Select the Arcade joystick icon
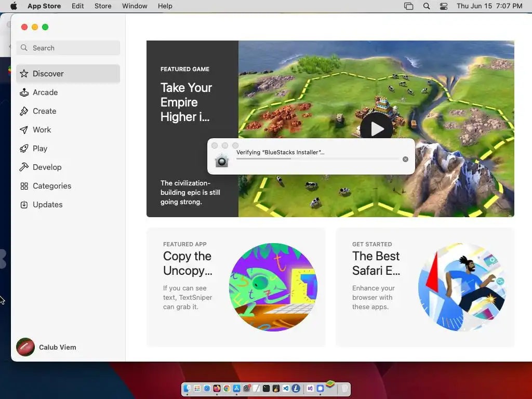 coord(24,92)
